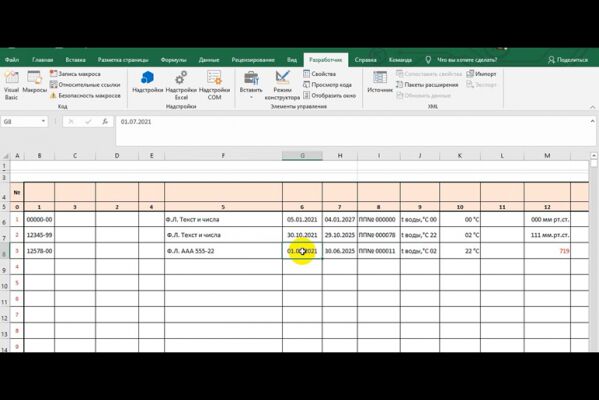599x400 pixels.
Task: Open the Формулы tab
Action: (173, 60)
